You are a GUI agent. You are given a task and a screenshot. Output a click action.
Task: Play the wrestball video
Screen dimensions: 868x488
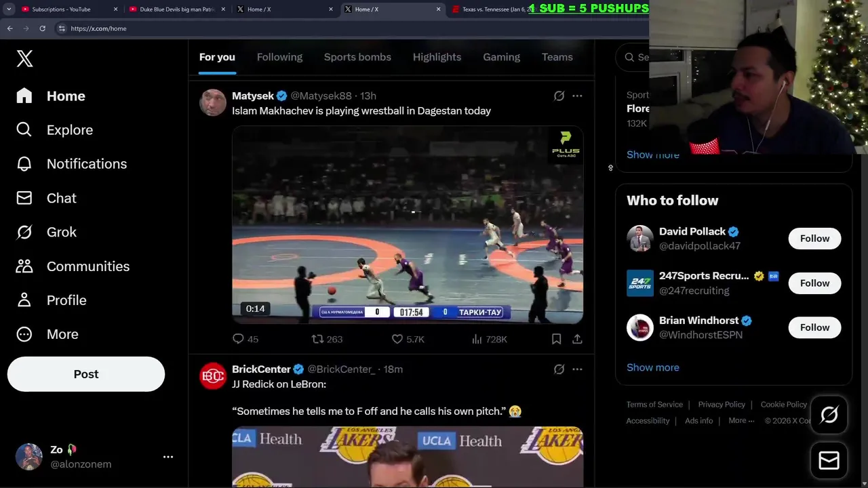[408, 224]
